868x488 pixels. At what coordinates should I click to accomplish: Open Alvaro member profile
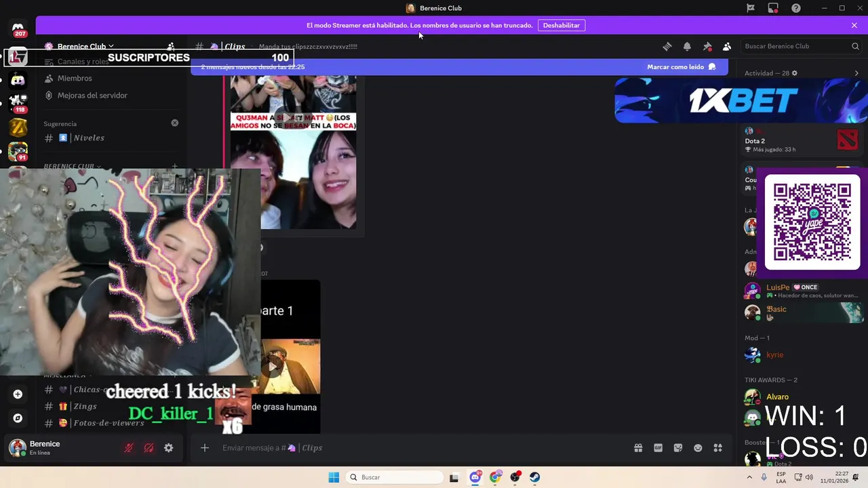click(x=802, y=396)
